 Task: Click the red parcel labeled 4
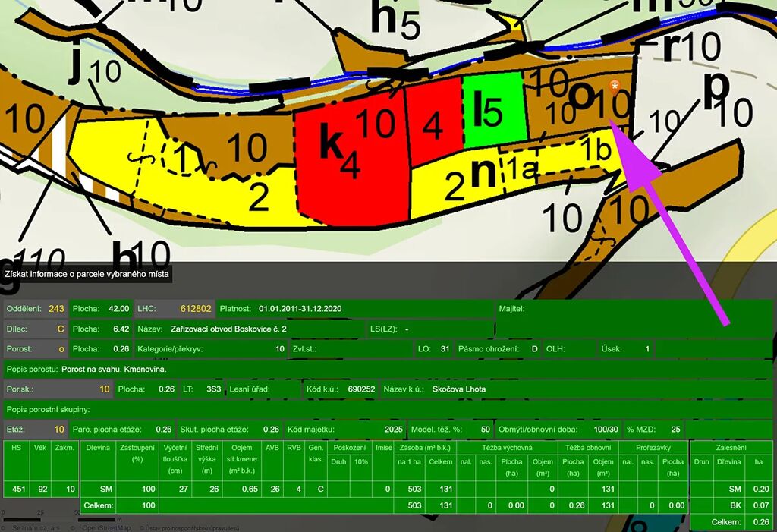(433, 125)
